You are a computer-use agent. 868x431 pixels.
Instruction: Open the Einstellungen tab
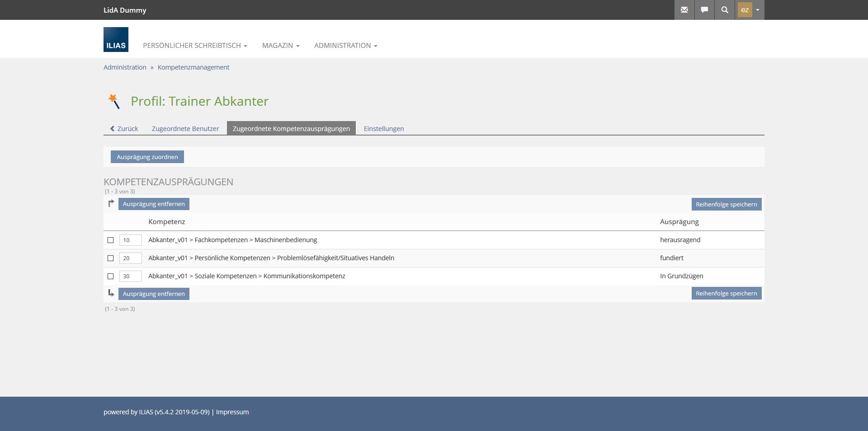pos(384,129)
